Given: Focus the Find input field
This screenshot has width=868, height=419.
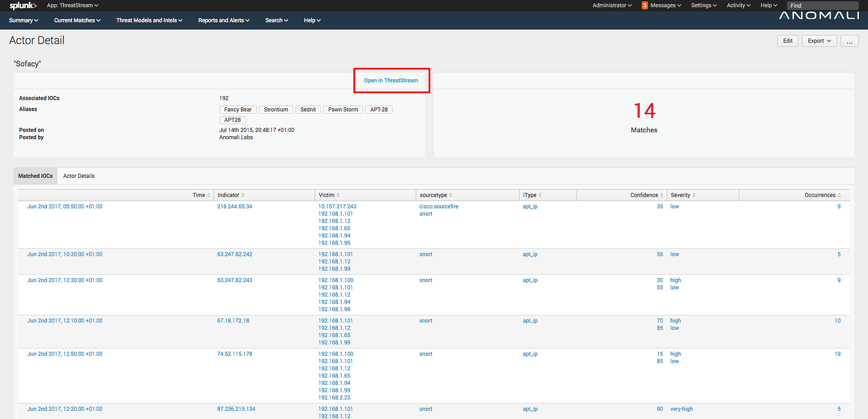Looking at the screenshot, I should tap(823, 5).
